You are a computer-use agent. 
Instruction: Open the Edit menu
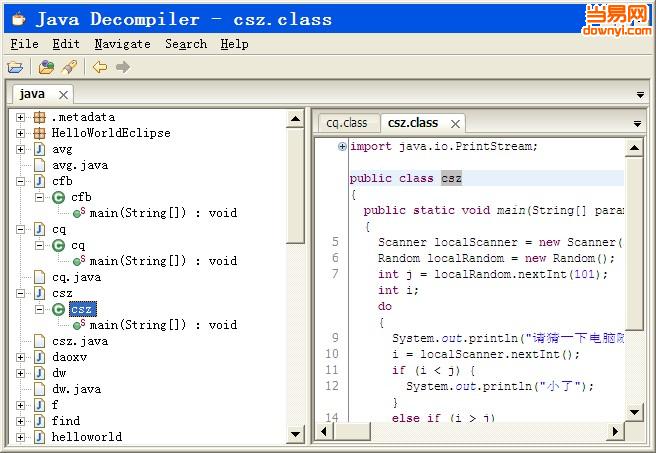[x=66, y=44]
